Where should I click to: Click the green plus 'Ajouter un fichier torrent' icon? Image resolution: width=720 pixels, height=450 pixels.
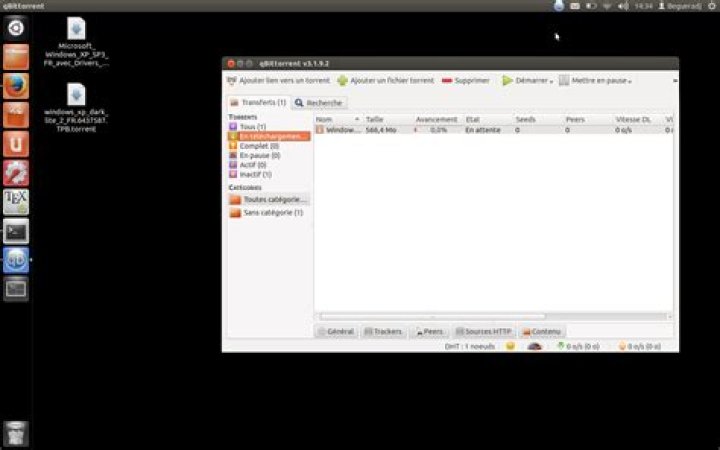point(343,81)
